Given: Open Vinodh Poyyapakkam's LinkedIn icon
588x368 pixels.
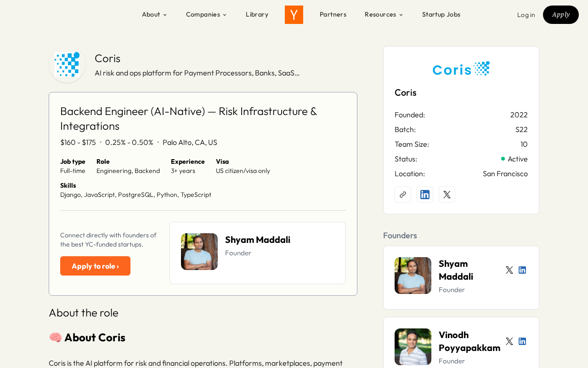Looking at the screenshot, I should (x=522, y=341).
